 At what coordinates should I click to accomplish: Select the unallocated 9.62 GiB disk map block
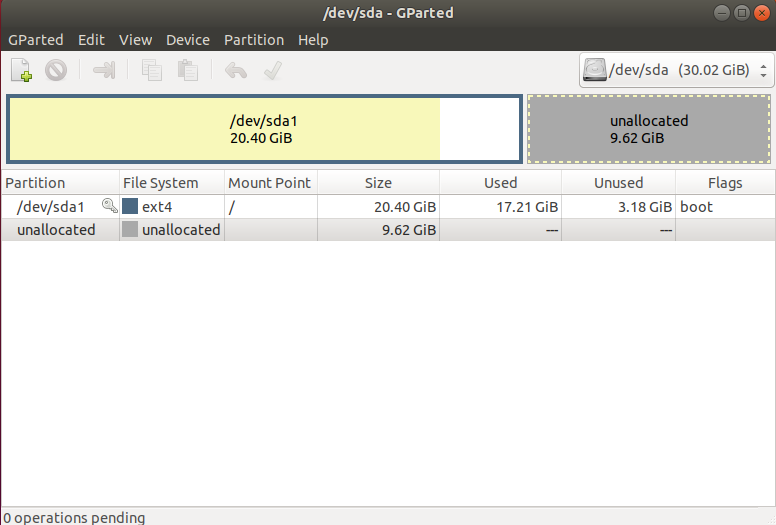649,129
